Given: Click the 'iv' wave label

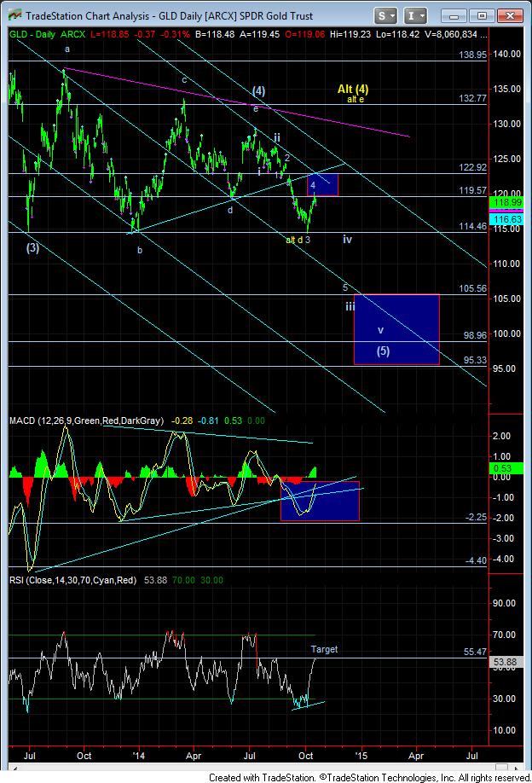Looking at the screenshot, I should (x=347, y=240).
